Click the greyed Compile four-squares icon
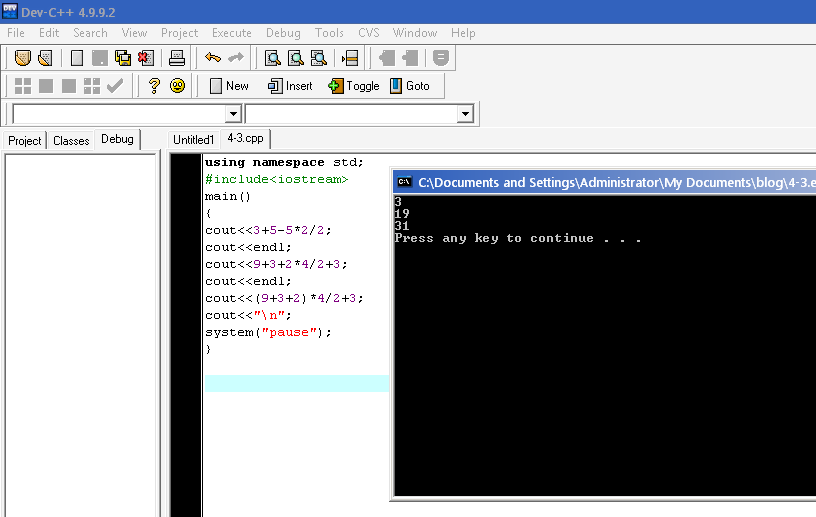 [23, 86]
